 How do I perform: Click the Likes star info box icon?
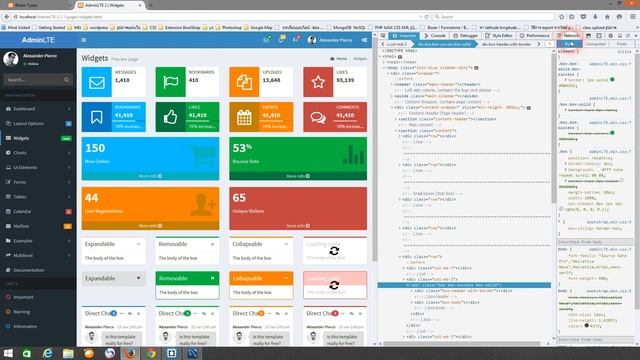coord(318,82)
